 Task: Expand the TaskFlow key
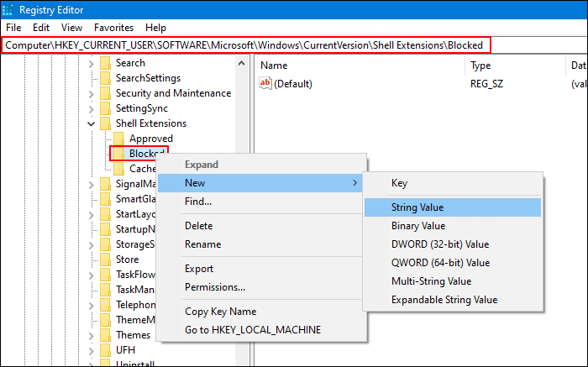[91, 275]
